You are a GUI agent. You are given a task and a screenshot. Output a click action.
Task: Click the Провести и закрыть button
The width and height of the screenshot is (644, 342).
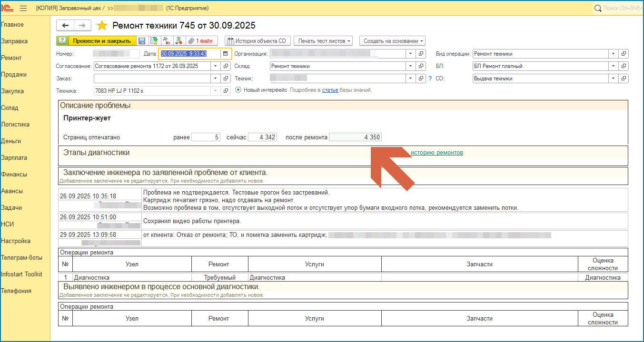click(101, 41)
